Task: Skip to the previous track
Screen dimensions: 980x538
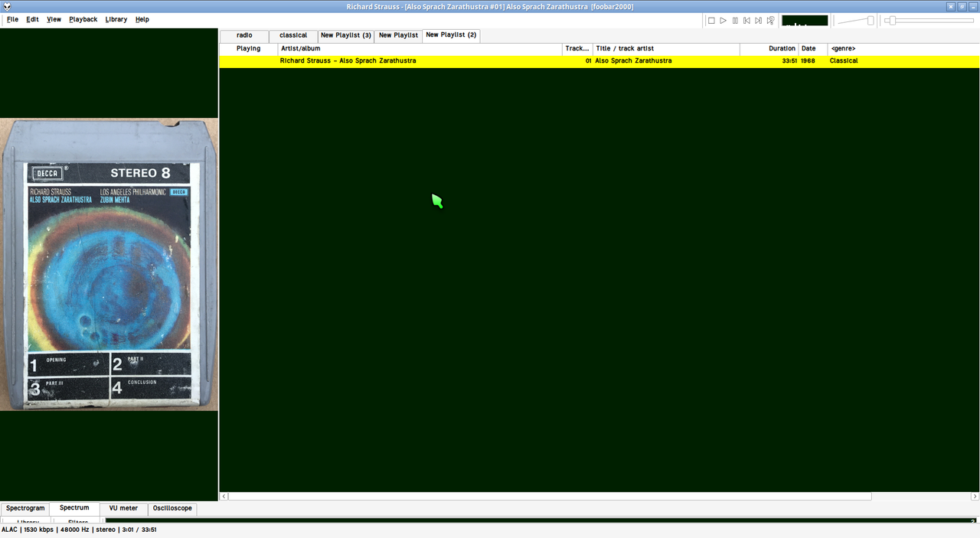Action: click(746, 21)
